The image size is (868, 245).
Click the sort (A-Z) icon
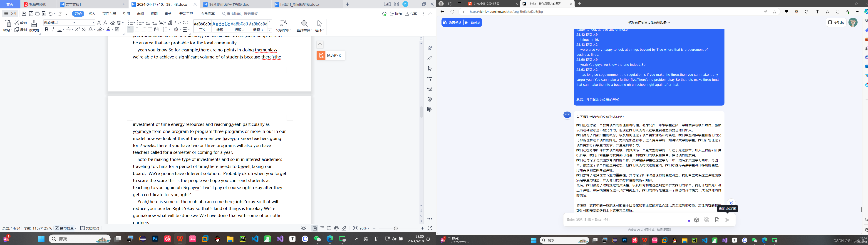coord(170,23)
